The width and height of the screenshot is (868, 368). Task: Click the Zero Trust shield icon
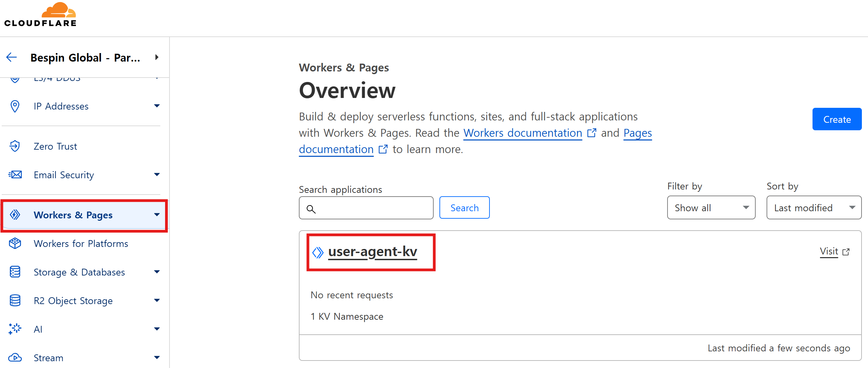[x=15, y=146]
